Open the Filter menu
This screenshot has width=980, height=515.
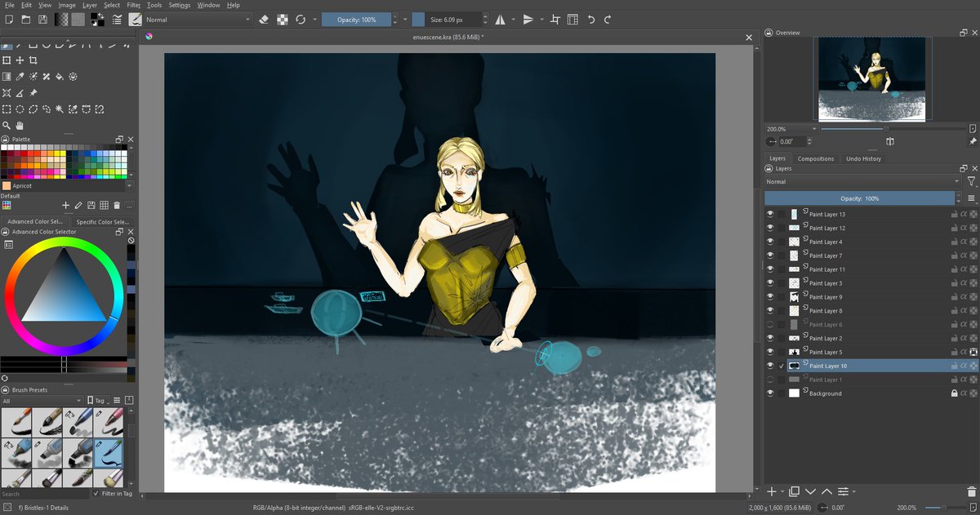pos(133,5)
